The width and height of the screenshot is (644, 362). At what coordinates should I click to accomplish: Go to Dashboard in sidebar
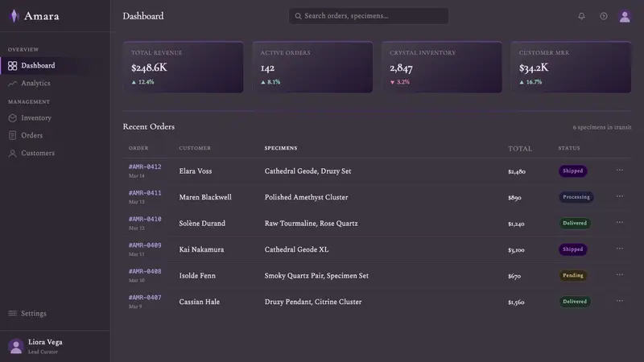point(55,66)
